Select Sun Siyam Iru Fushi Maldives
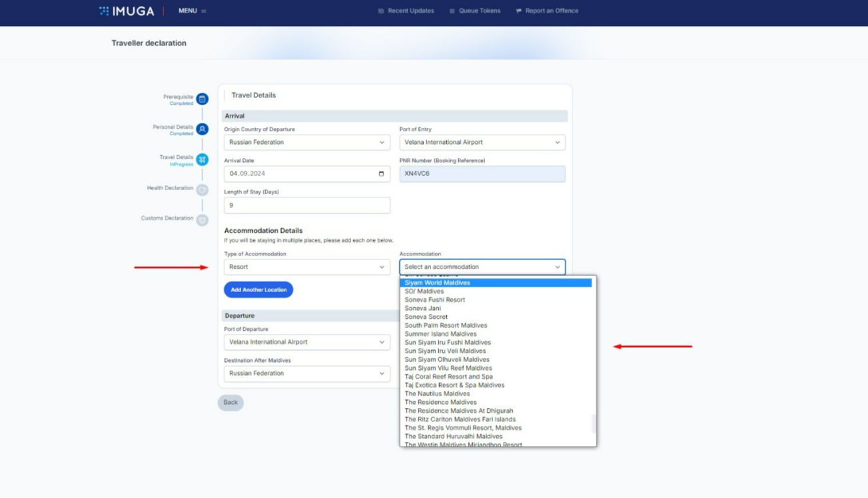This screenshot has width=868, height=498. [496, 343]
